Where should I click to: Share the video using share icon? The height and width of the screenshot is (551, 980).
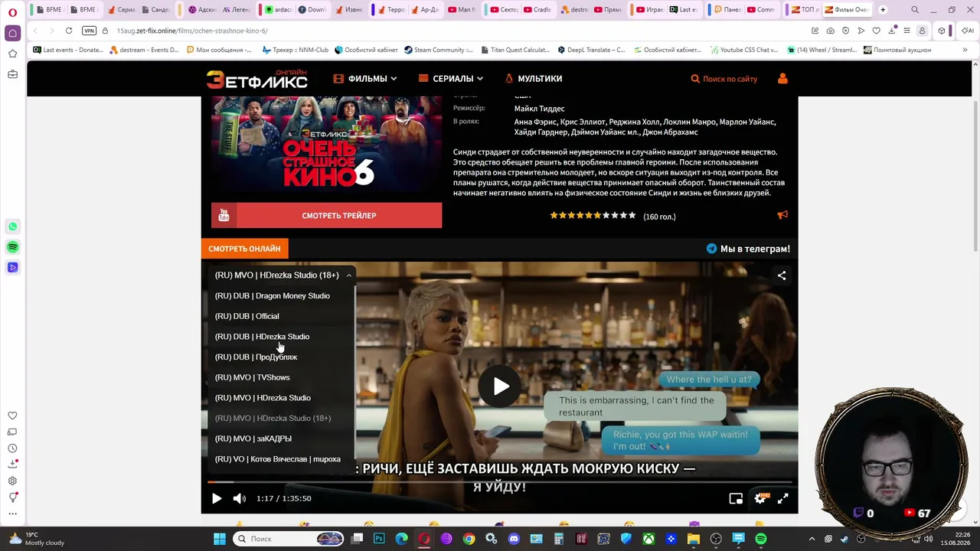[782, 275]
